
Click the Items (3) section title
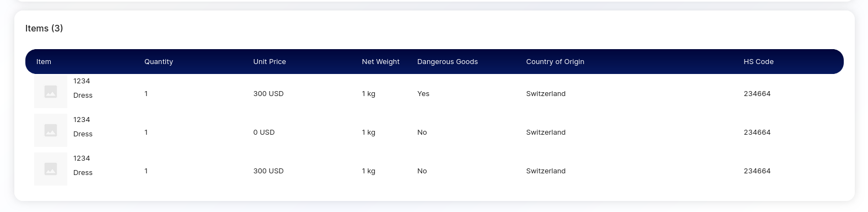click(44, 28)
